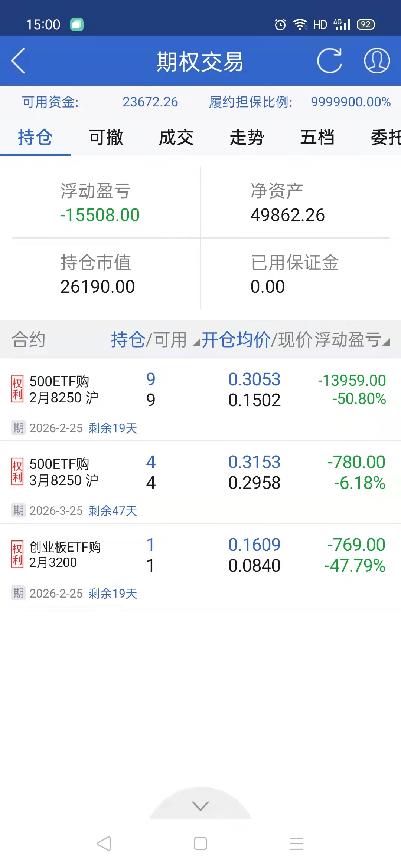Tap 权利 badge on 创业板ETF购 2月3200
Viewport: 401px width, 868px height.
tap(17, 554)
